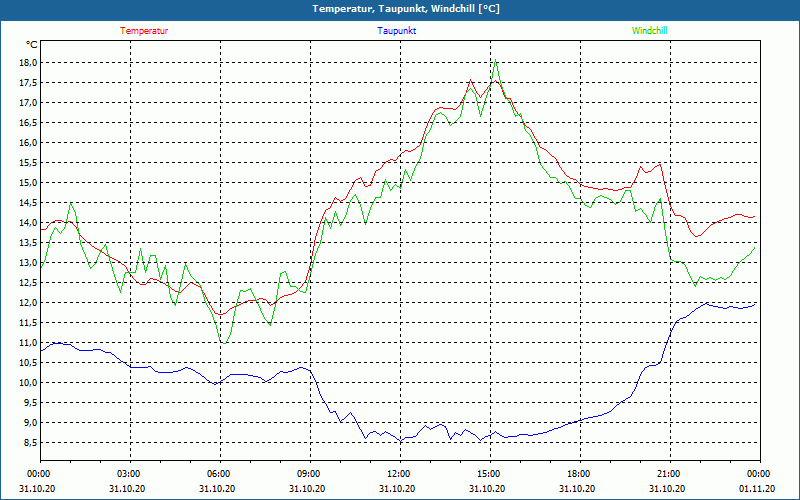Screen dimensions: 800x500
Task: Click the 15,5 y-axis value
Action: (29, 163)
